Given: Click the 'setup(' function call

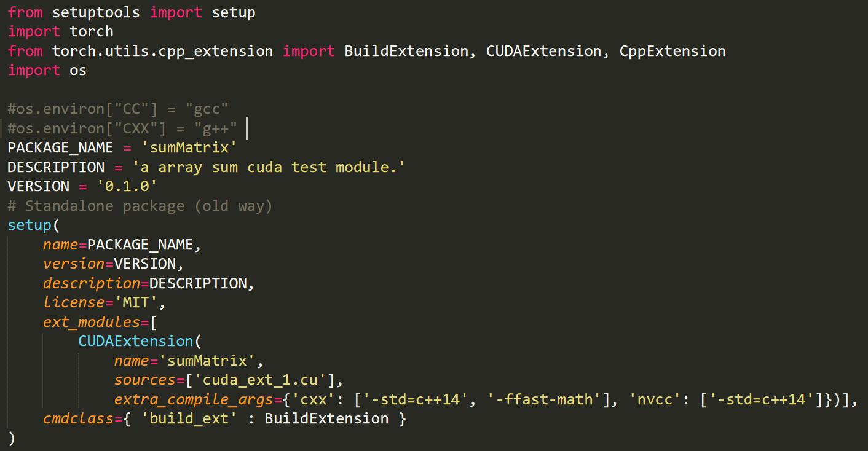Looking at the screenshot, I should point(34,225).
